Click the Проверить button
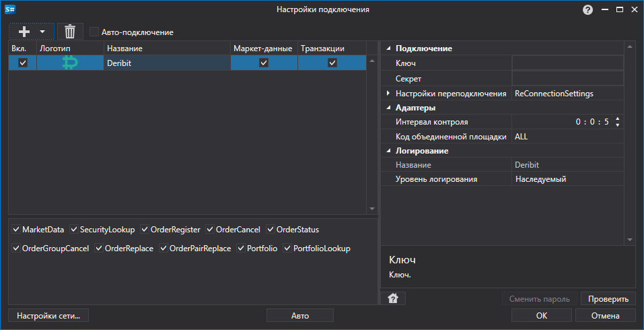The height and width of the screenshot is (330, 644). click(x=608, y=299)
